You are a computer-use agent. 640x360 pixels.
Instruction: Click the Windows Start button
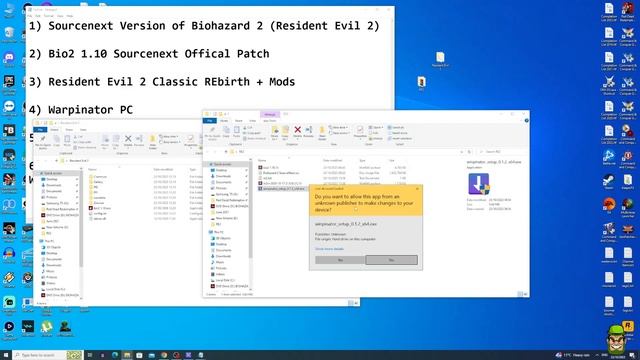click(6, 355)
